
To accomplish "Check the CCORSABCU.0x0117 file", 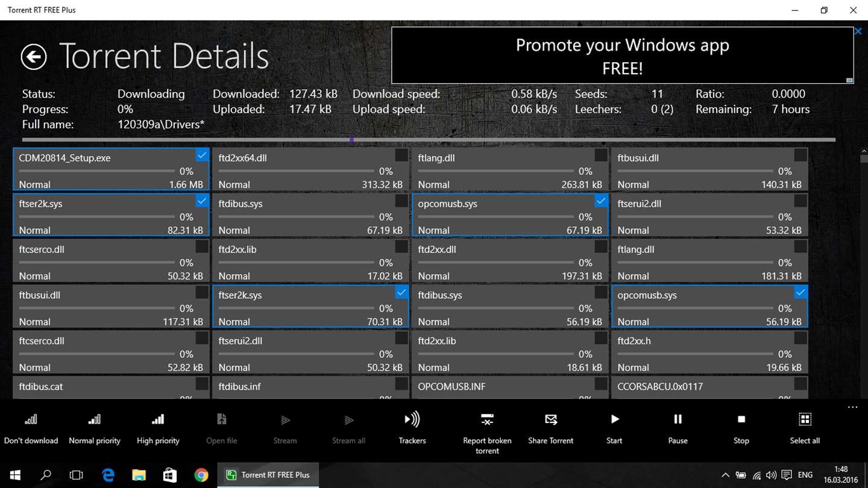I will coord(800,384).
